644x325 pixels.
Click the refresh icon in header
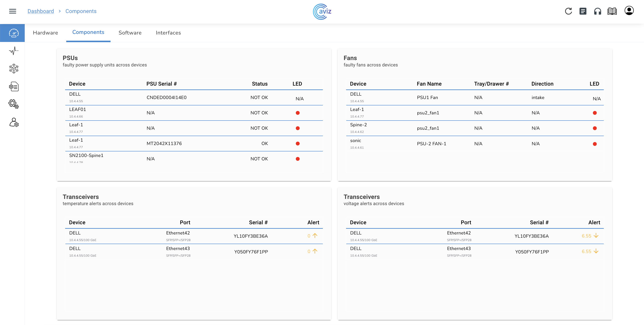click(x=568, y=11)
